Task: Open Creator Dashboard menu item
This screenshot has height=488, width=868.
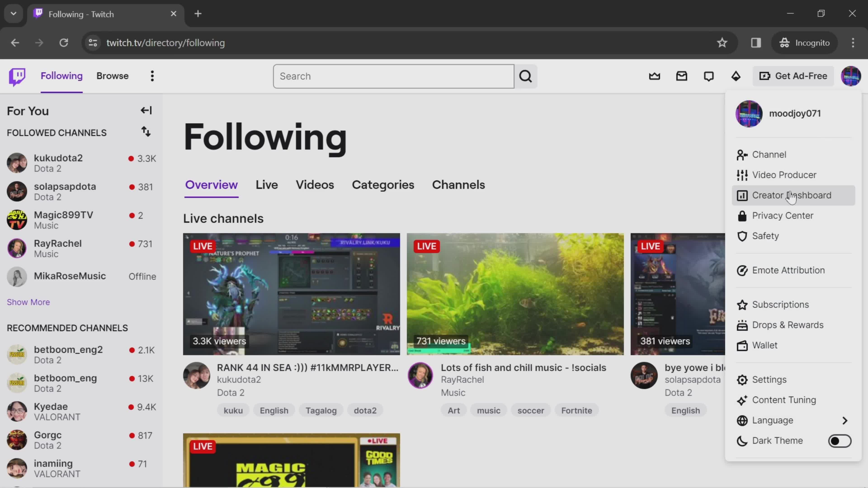Action: pos(793,195)
